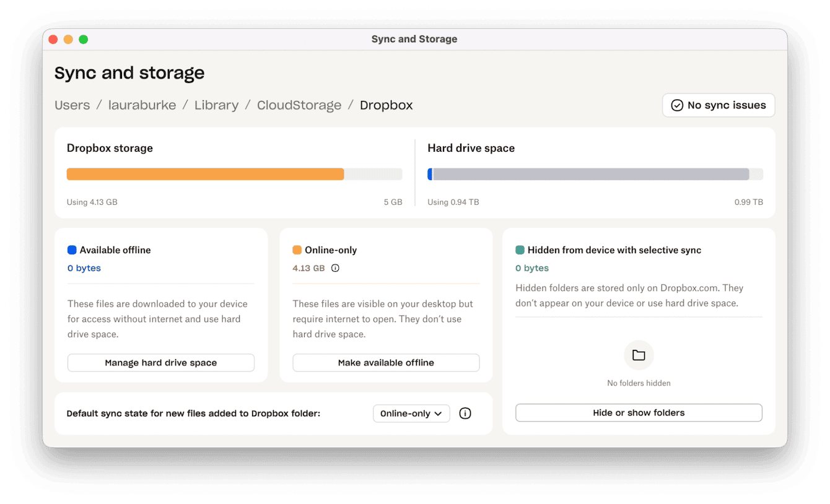
Task: Toggle Available offline by clicking 0 bytes
Action: pos(84,268)
